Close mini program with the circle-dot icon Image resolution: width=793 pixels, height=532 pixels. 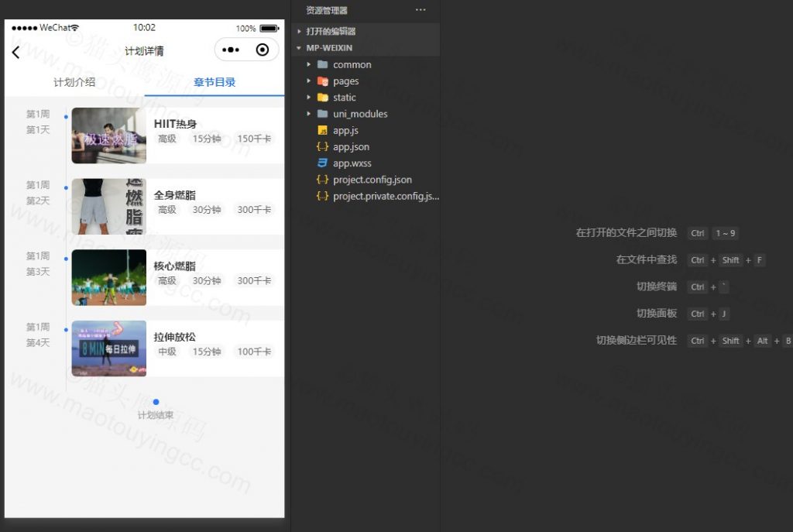[263, 50]
